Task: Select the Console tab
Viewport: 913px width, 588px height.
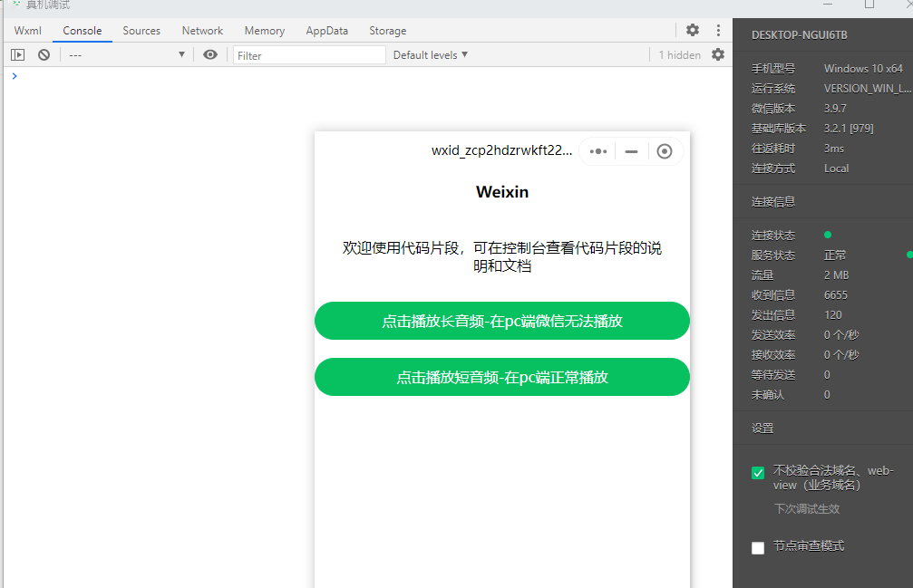Action: click(x=83, y=30)
